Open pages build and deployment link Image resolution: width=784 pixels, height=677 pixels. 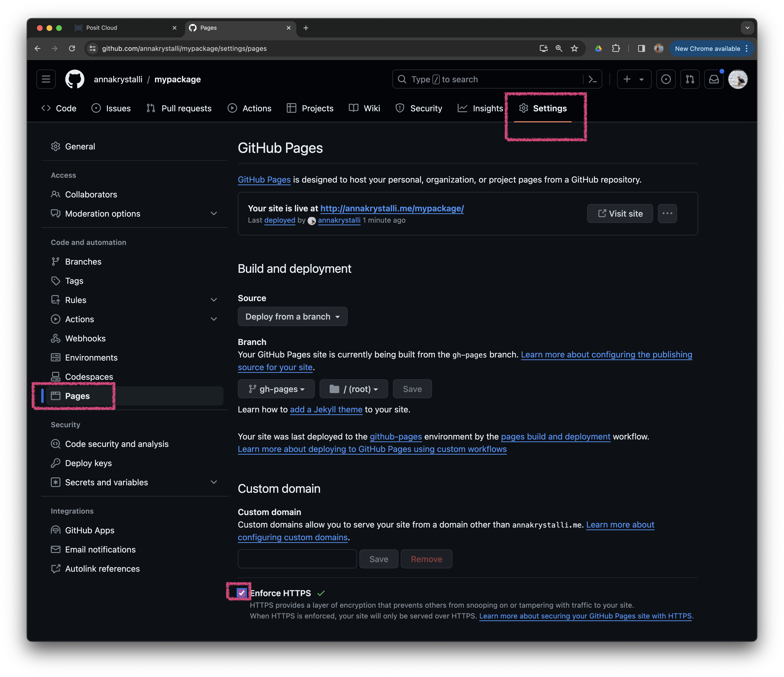pos(556,437)
